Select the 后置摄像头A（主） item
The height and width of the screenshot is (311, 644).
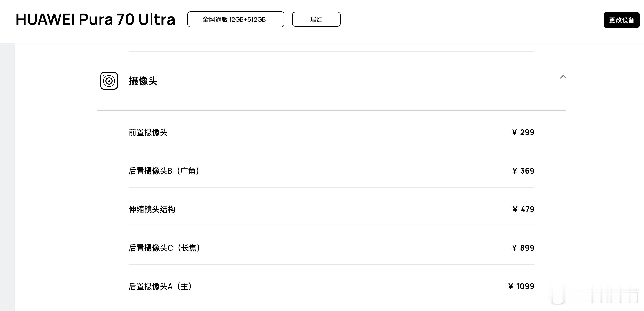[x=160, y=286]
